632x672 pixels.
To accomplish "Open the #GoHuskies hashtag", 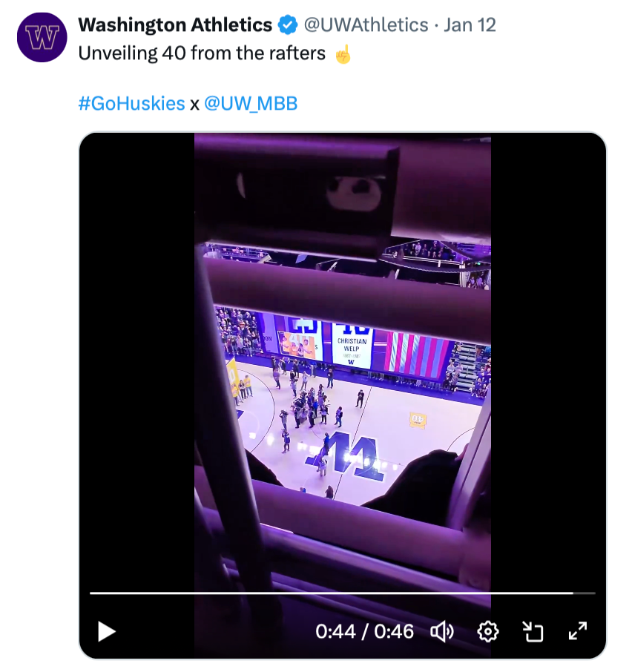I will tap(131, 103).
